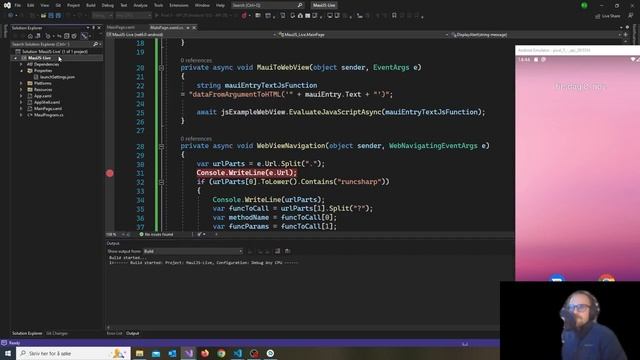Click the 0 references link above MauiToWebView
Screen dimensions: 640x360
tap(196, 60)
